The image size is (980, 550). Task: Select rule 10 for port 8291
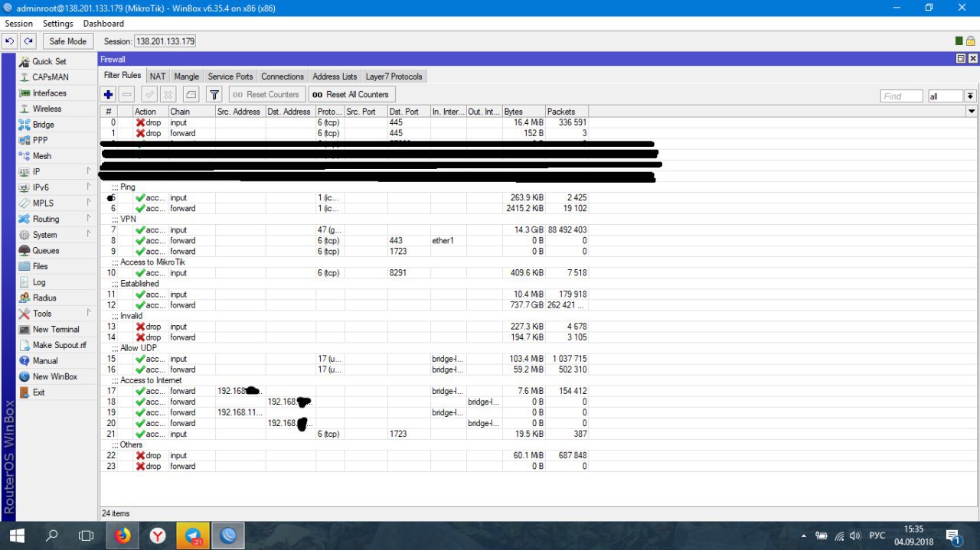pos(345,272)
